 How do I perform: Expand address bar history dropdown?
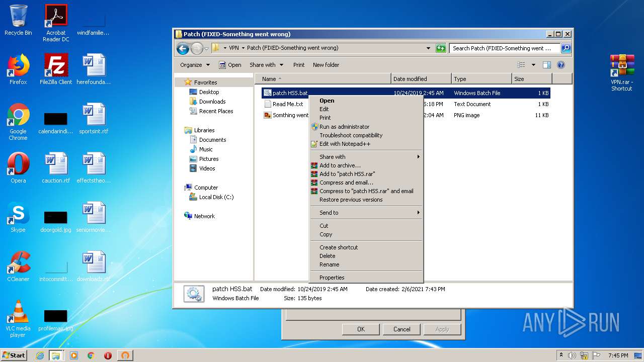pyautogui.click(x=428, y=48)
